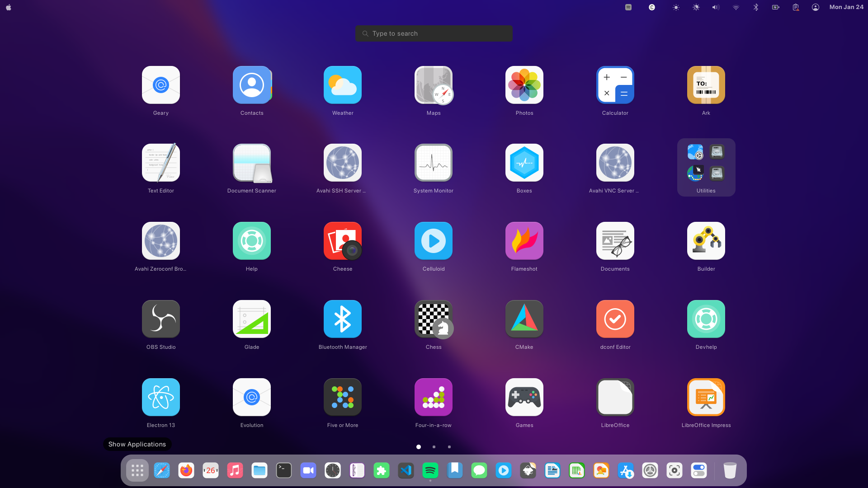The image size is (868, 488).
Task: Select the first page indicator dot
Action: tap(419, 447)
